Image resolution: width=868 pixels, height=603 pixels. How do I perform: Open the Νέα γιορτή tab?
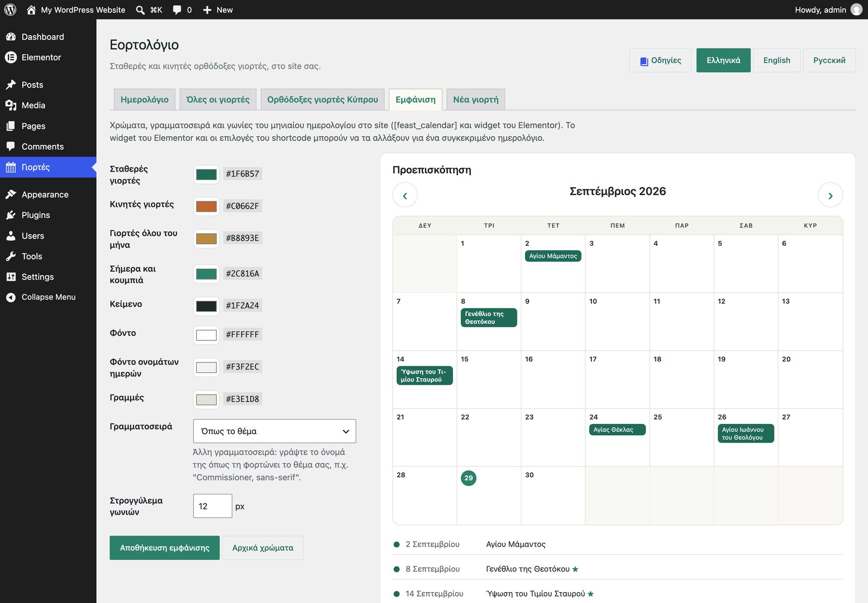(476, 99)
